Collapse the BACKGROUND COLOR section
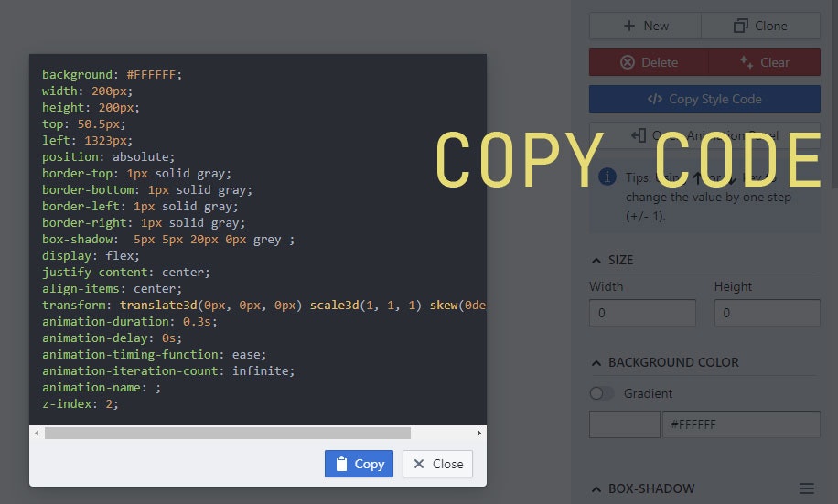 pyautogui.click(x=596, y=363)
